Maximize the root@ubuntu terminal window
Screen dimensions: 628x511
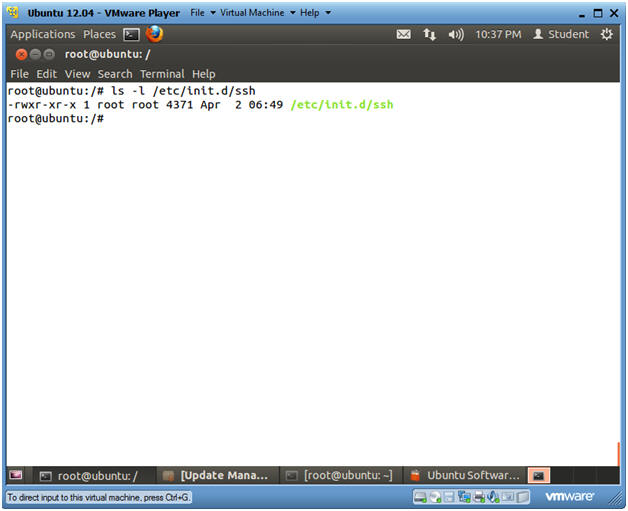coord(49,54)
